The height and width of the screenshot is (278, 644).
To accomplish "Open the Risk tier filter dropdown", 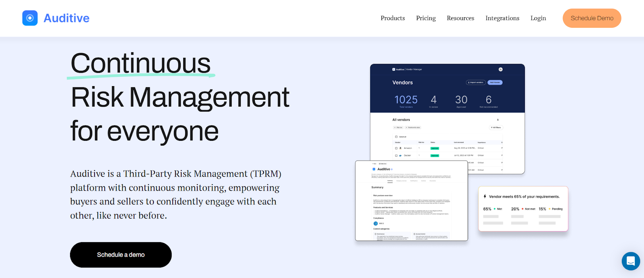I will coord(398,128).
